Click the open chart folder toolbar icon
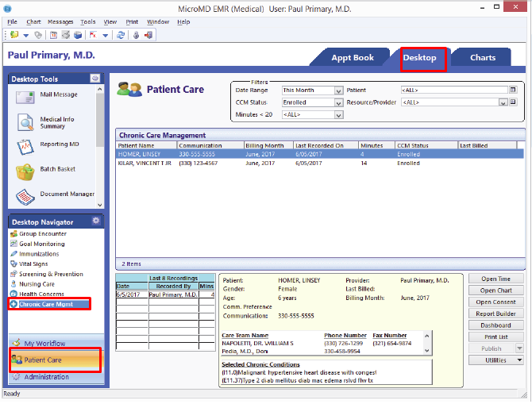 [14, 35]
